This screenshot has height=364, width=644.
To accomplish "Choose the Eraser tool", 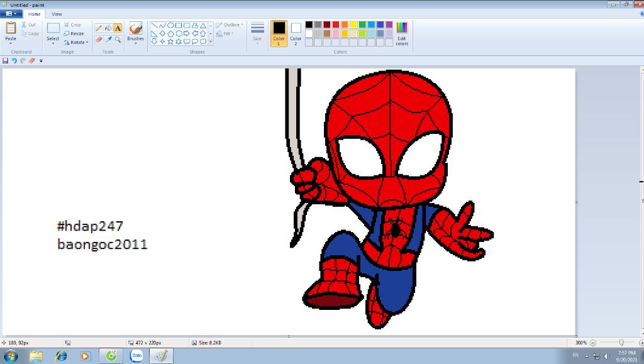I will (x=99, y=40).
